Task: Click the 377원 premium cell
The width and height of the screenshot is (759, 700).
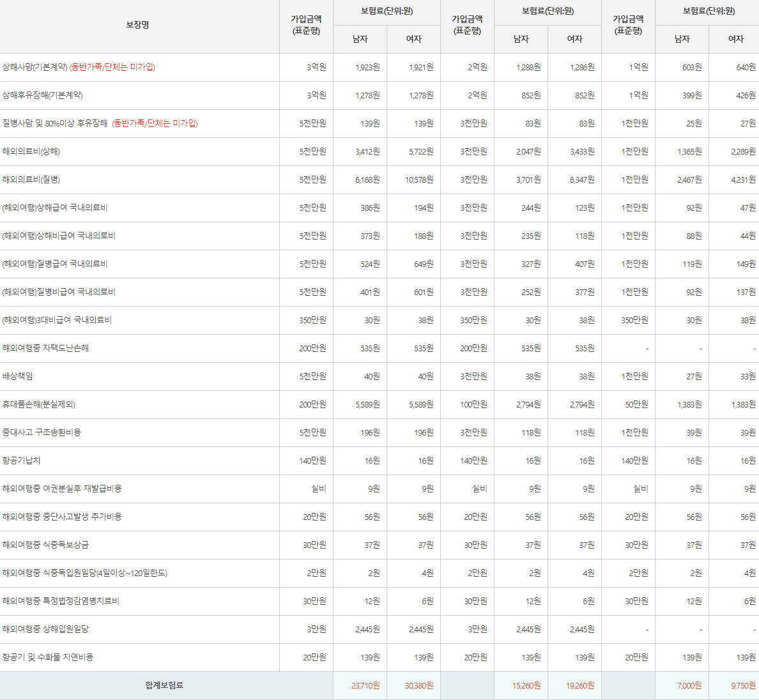Action: (585, 292)
